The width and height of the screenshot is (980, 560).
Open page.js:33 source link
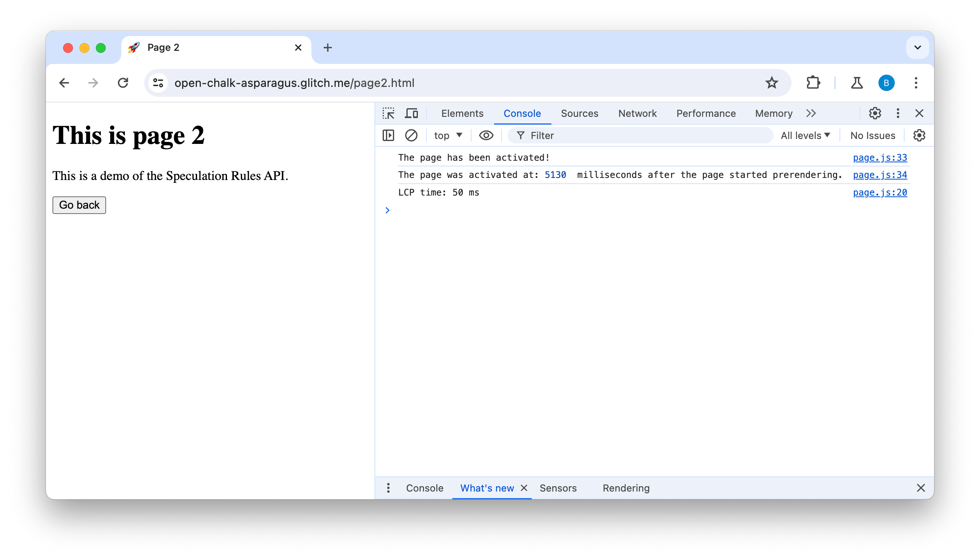pos(880,157)
